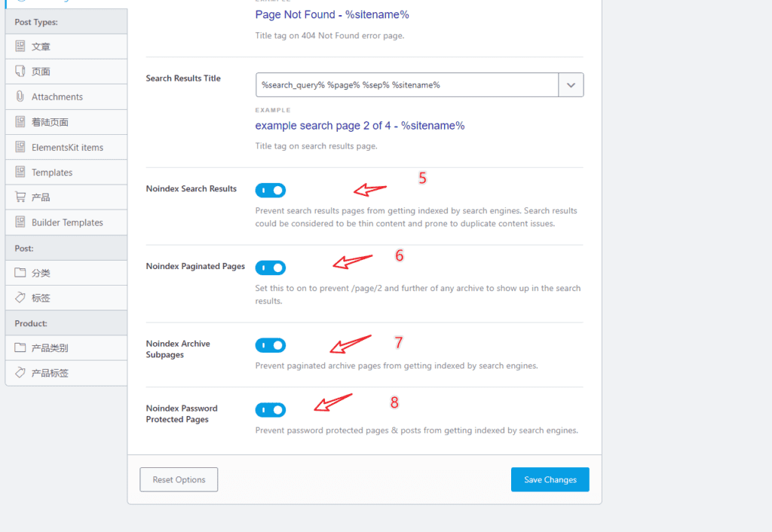
Task: Click the 产品 shopping cart icon
Action: coord(20,197)
